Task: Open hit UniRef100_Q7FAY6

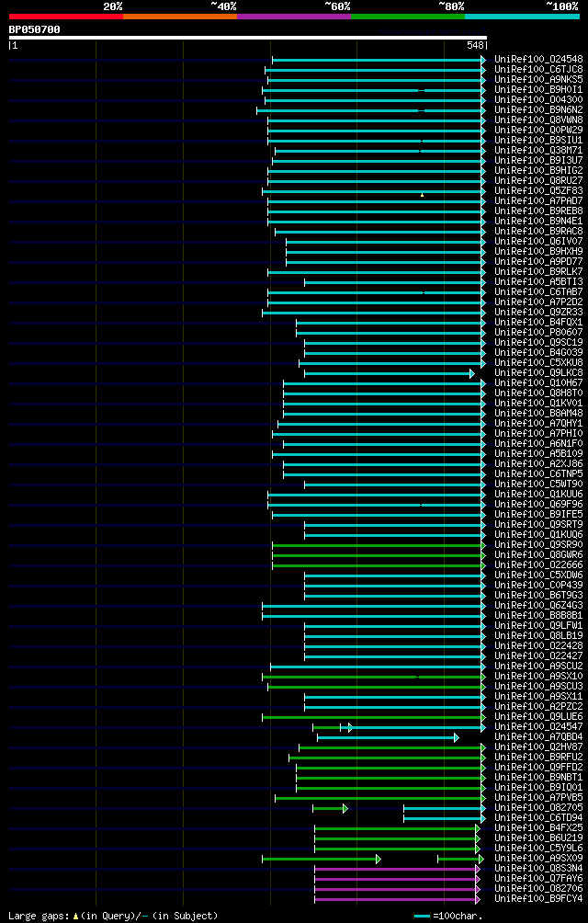Action: tap(538, 878)
